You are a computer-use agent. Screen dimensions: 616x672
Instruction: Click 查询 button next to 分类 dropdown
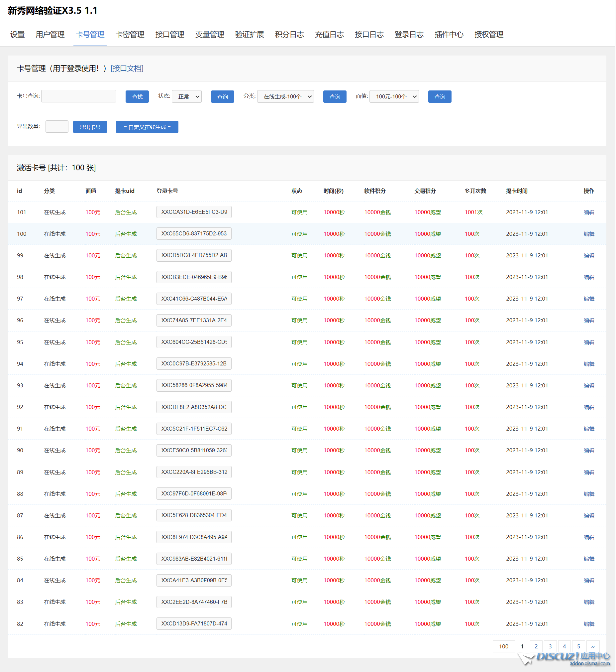pos(335,97)
